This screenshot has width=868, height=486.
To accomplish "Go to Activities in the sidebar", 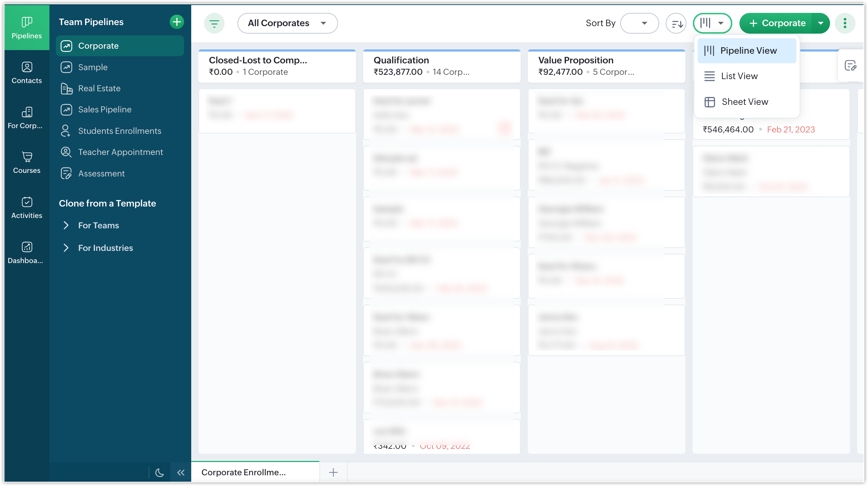I will (x=26, y=207).
